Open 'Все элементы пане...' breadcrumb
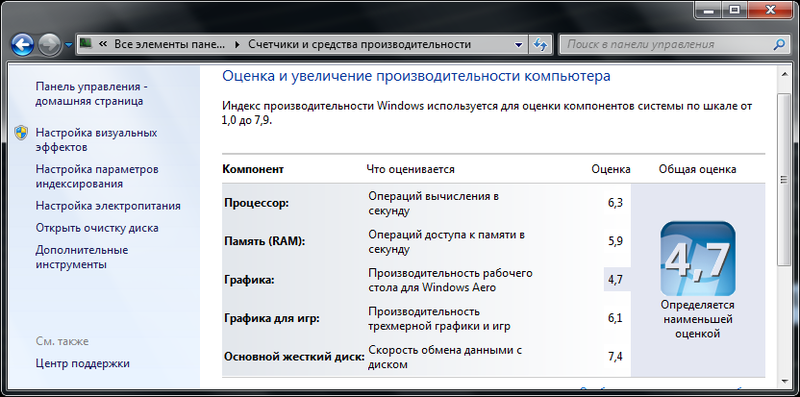 tap(169, 44)
